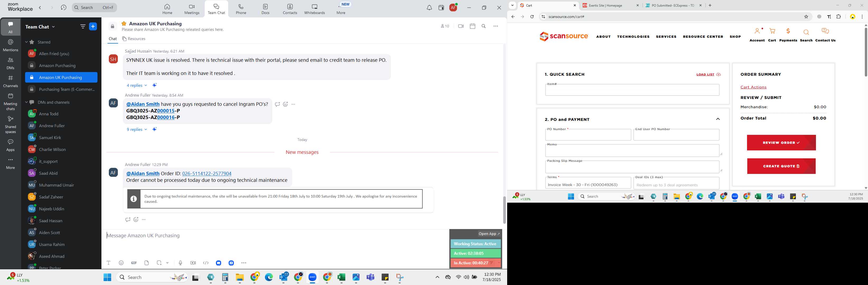Viewport: 868px width, 285px height.
Task: Start a video meeting with the channel
Action: point(461,26)
